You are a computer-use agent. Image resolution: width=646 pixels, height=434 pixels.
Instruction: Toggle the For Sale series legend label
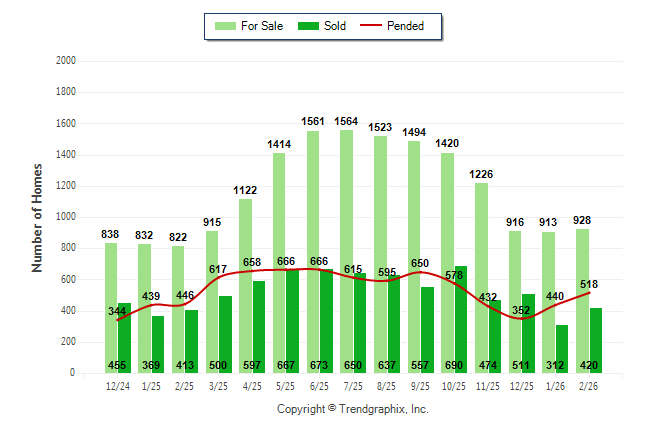coord(261,26)
